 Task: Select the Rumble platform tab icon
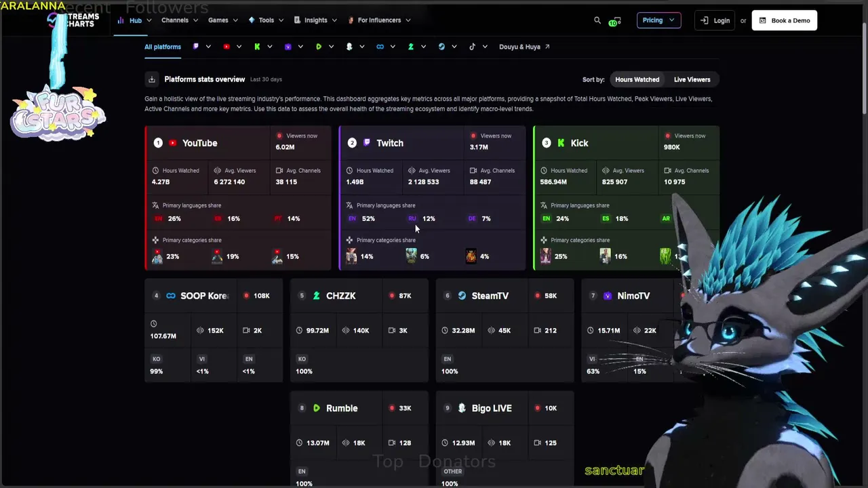pyautogui.click(x=319, y=47)
